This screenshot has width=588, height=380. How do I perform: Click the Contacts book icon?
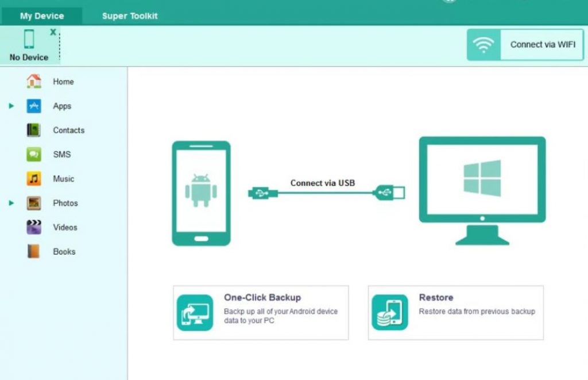point(34,130)
